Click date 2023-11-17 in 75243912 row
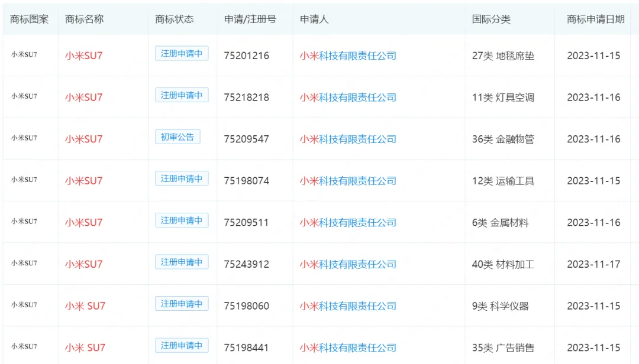 click(x=594, y=264)
